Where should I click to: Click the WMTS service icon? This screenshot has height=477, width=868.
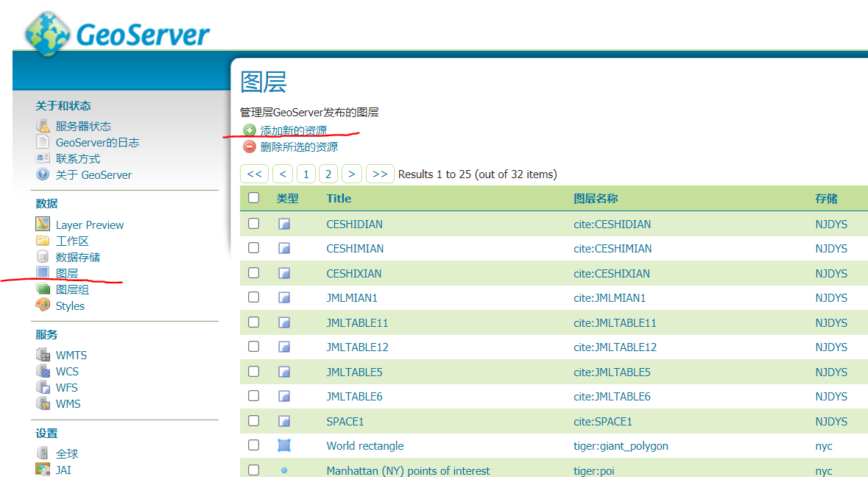coord(43,355)
